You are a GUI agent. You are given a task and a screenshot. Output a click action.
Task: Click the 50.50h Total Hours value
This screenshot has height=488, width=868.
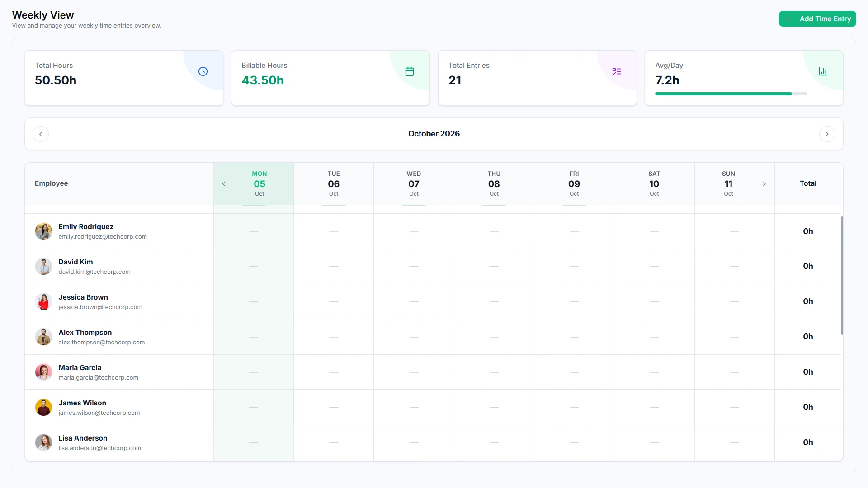56,80
